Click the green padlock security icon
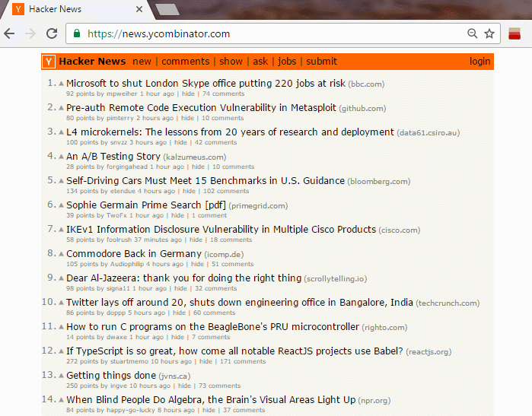The height and width of the screenshot is (416, 532). click(x=77, y=33)
